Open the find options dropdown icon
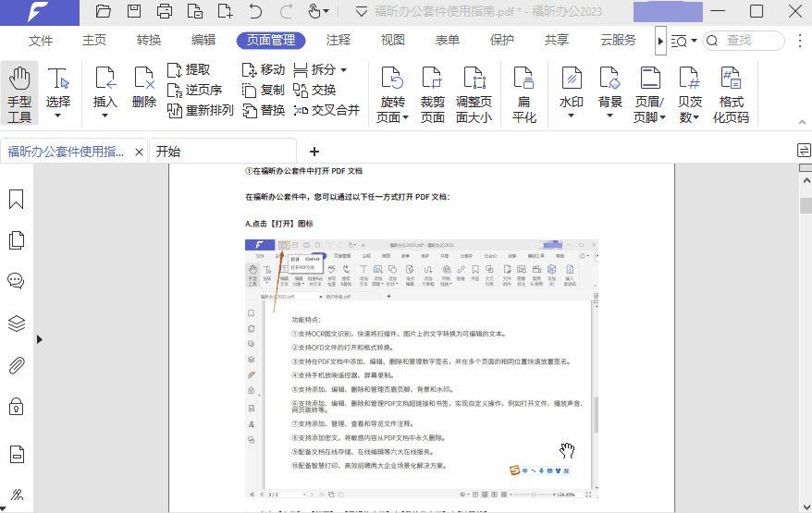812x513 pixels. (x=683, y=41)
